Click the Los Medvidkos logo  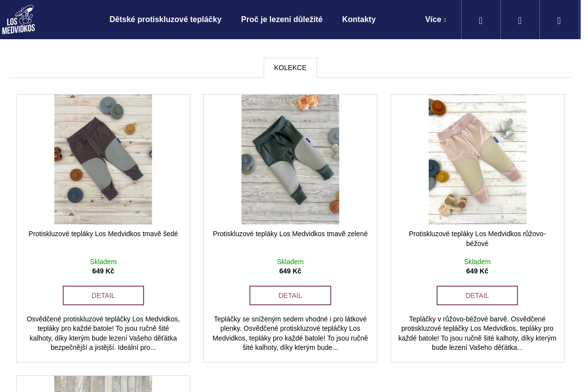(x=19, y=20)
